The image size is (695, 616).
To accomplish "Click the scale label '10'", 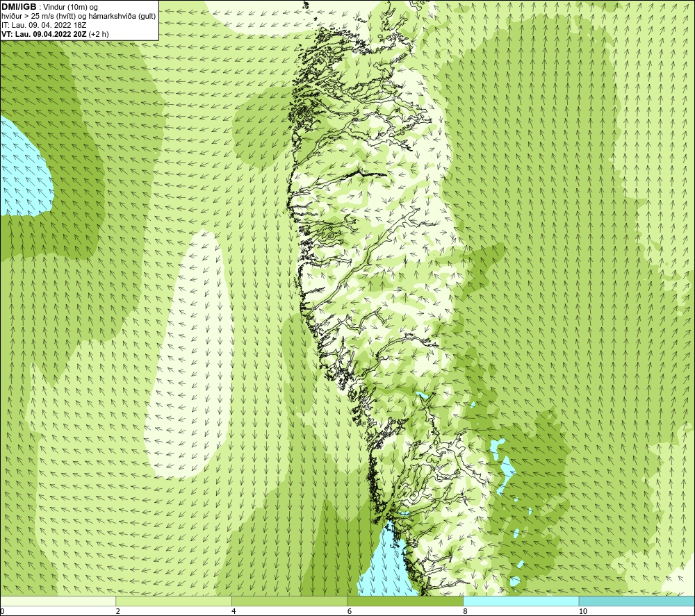I will tap(583, 611).
